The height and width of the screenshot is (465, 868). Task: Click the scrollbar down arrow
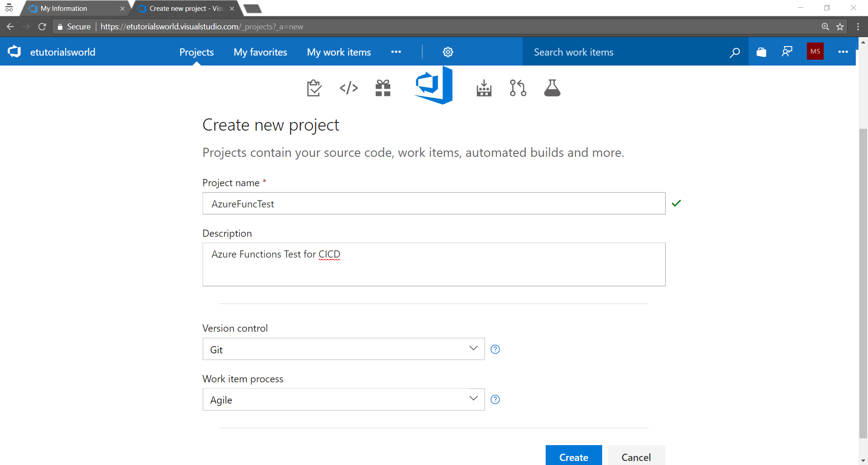tap(863, 460)
